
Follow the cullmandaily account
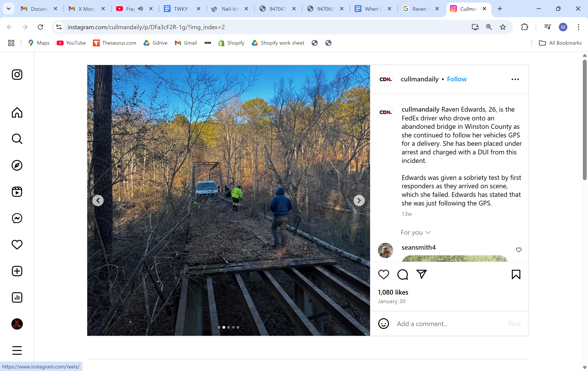(457, 79)
